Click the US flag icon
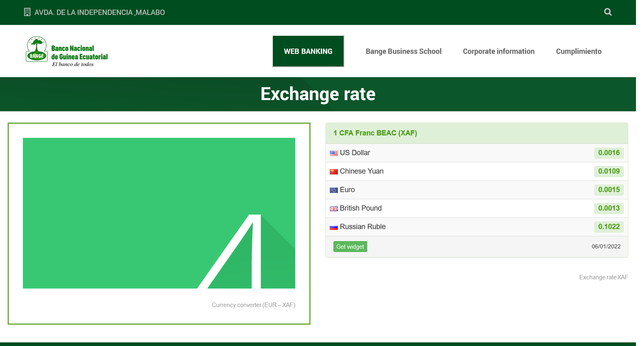Image resolution: width=644 pixels, height=346 pixels. pyautogui.click(x=333, y=153)
